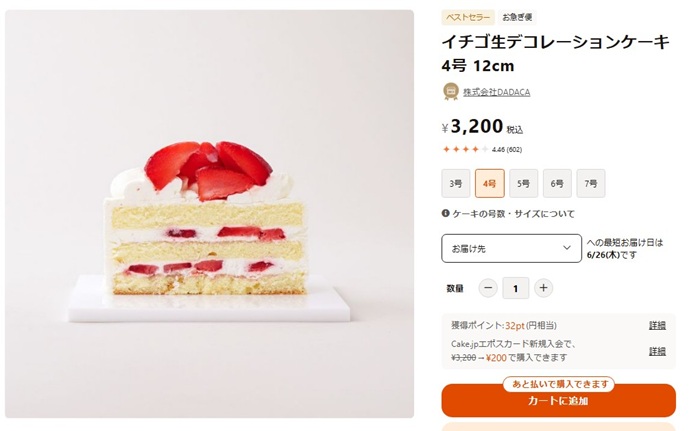Viewport: 700px width, 431px height.
Task: Select the 4号 size option
Action: [490, 183]
